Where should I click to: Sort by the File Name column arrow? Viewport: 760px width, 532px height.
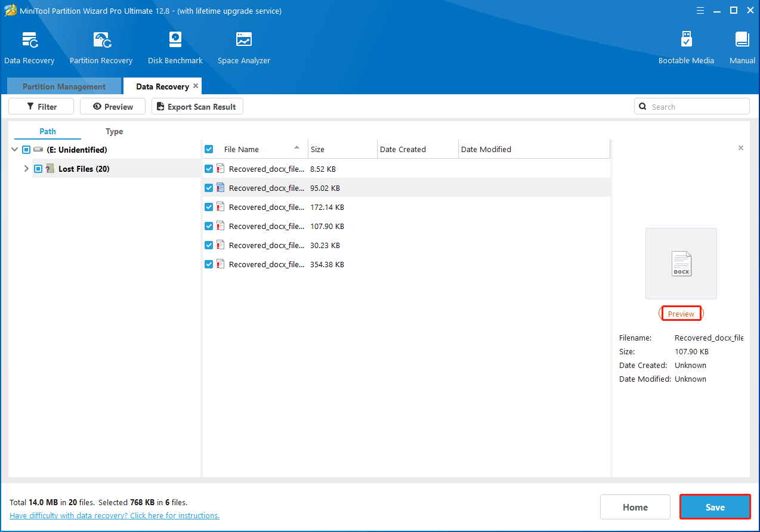coord(297,147)
